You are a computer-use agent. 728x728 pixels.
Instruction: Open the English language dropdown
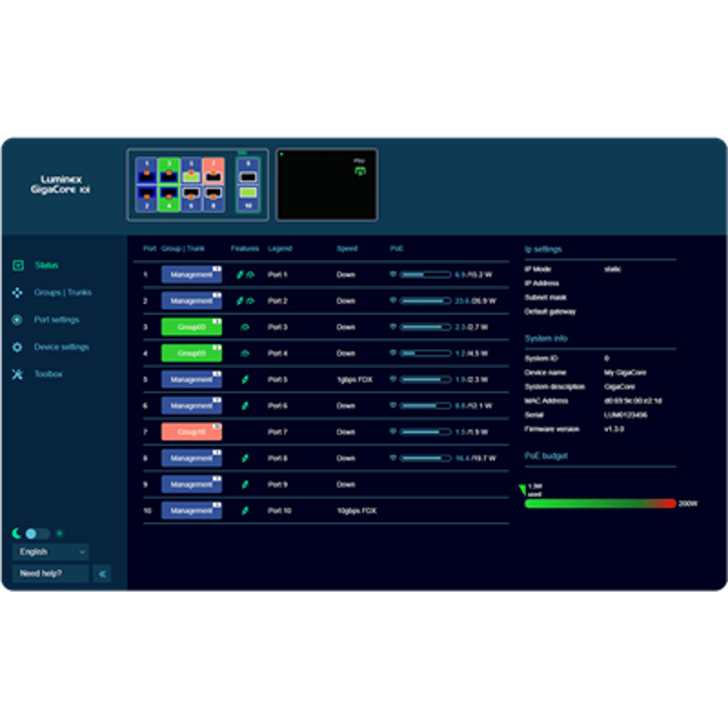tap(51, 552)
